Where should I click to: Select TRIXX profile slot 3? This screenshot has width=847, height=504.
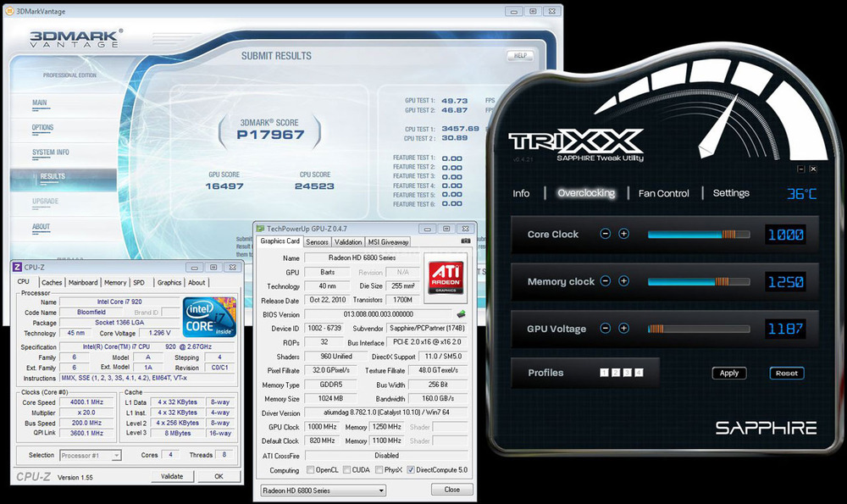(x=627, y=373)
